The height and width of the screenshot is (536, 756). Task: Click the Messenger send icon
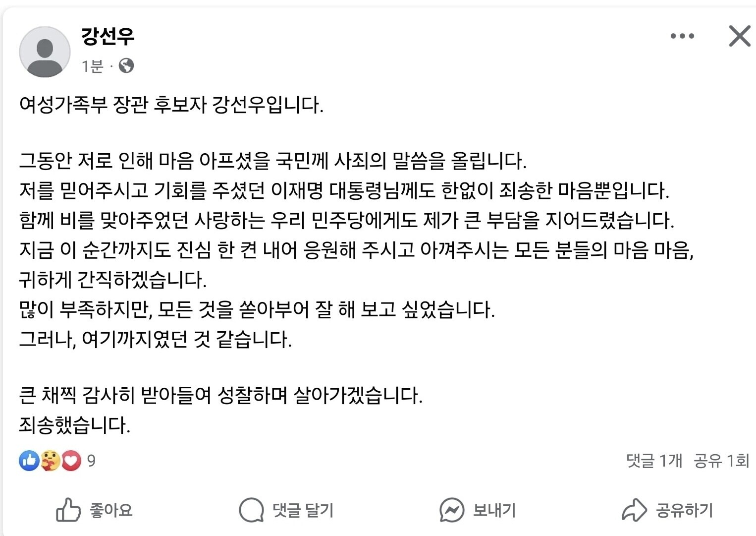point(451,510)
